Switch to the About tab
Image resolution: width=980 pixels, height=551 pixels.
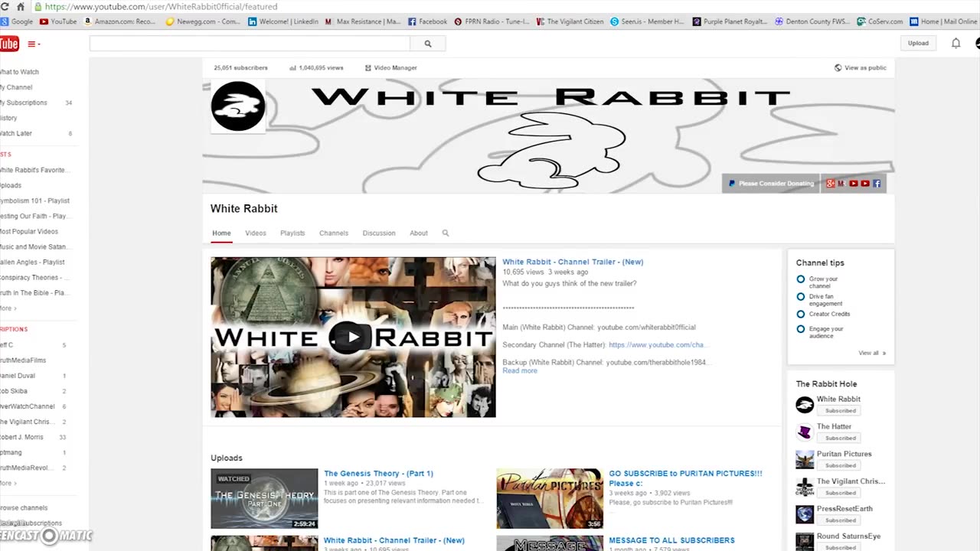click(419, 233)
